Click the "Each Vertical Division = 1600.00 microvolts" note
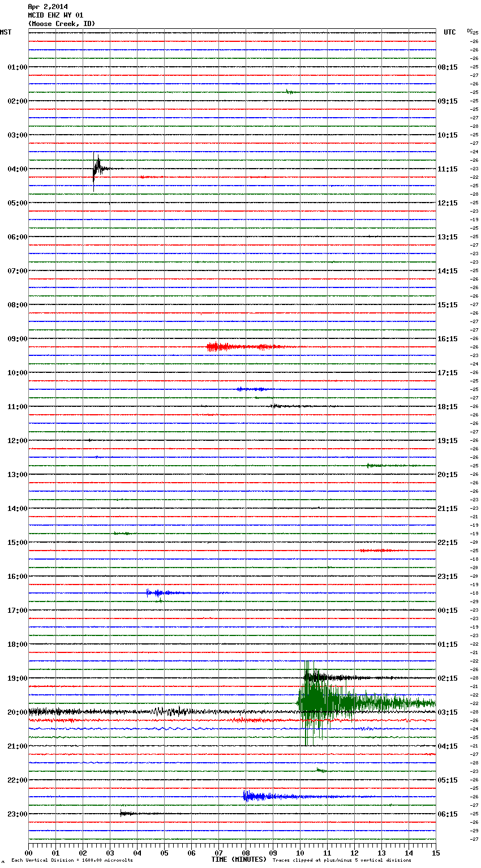The width and height of the screenshot is (481, 868). click(72, 861)
